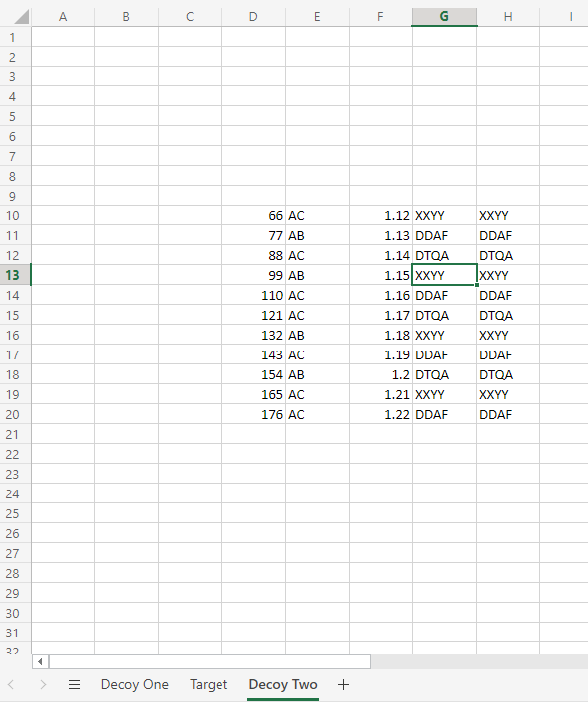Select row 13 header

click(x=15, y=275)
